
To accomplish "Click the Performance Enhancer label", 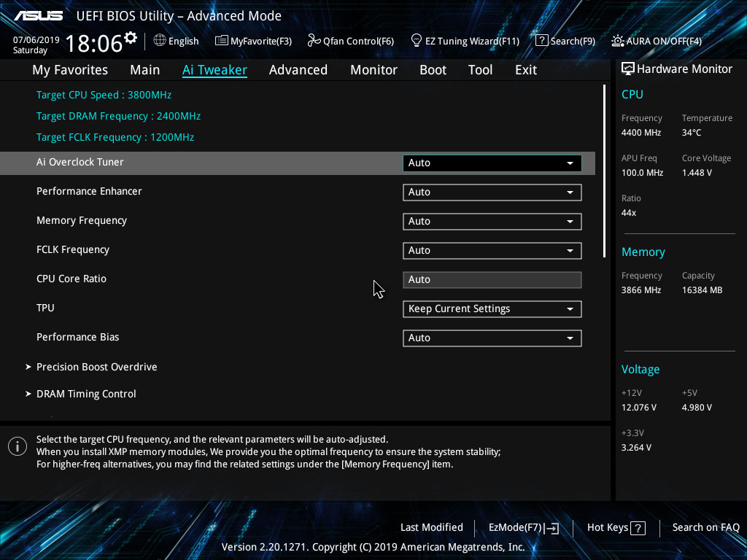I will (x=89, y=192).
